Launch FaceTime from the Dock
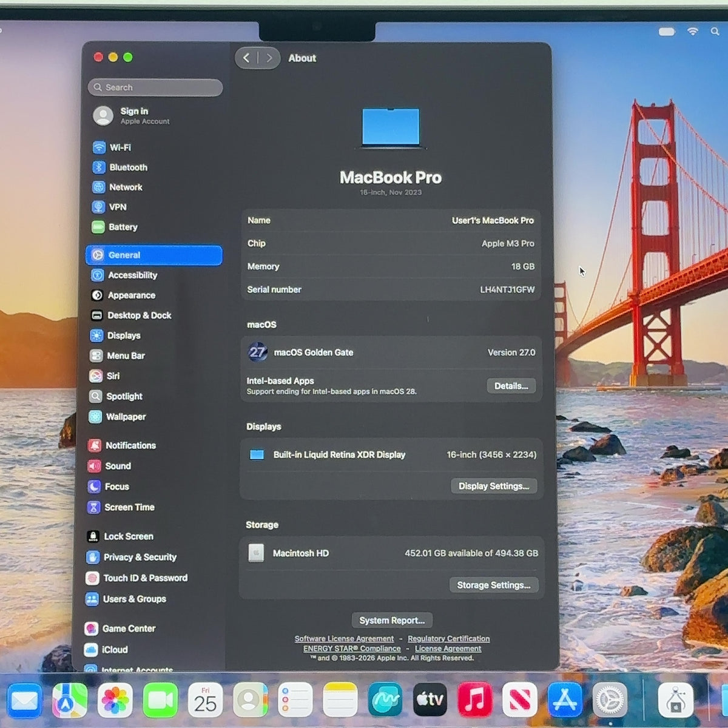The image size is (728, 728). (160, 701)
